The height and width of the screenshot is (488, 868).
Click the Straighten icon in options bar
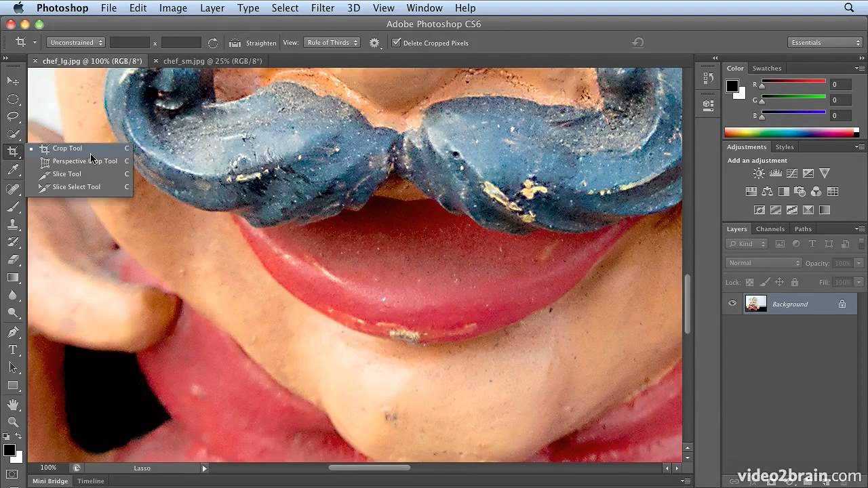235,43
